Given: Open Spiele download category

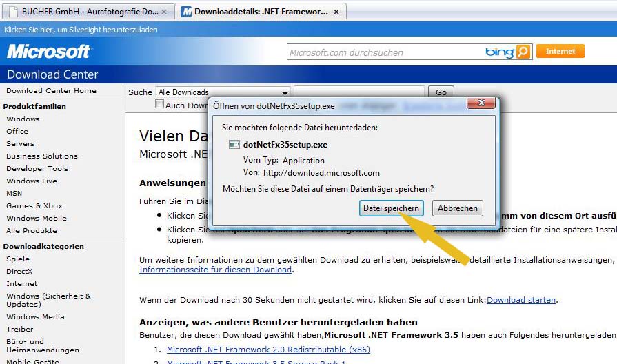Looking at the screenshot, I should coord(18,259).
